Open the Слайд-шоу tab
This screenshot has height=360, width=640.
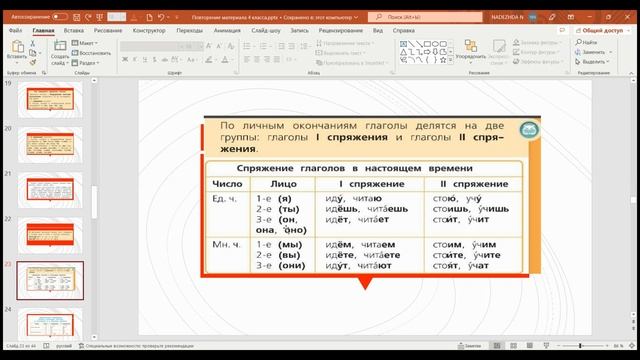266,31
